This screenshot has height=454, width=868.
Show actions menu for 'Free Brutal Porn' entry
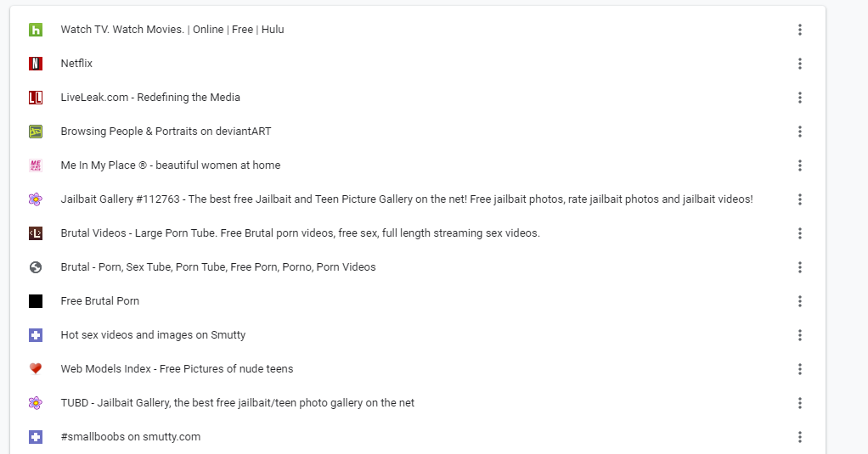pos(799,301)
